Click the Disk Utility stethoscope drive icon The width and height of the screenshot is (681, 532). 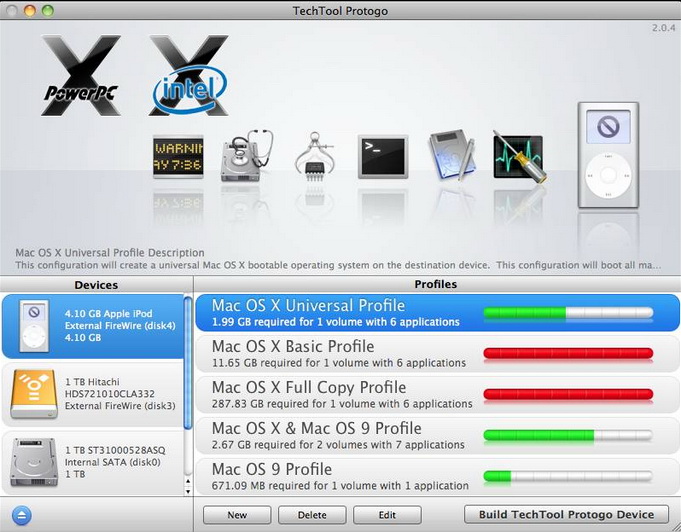[x=246, y=155]
